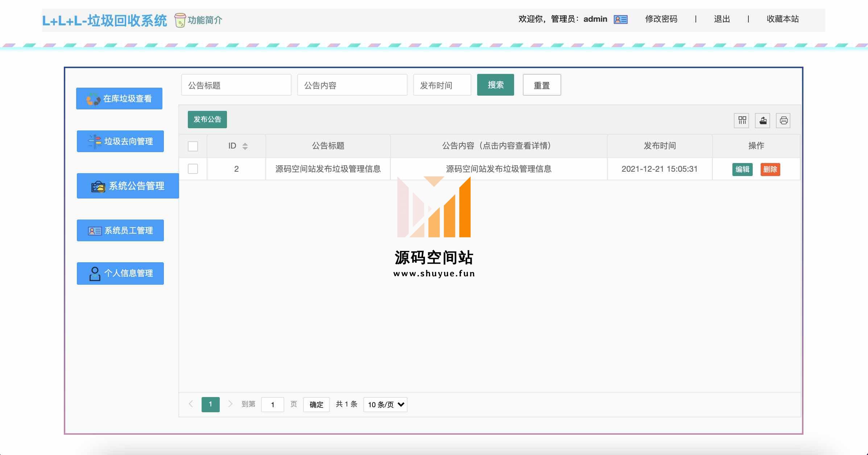Click the 共 1 条 total count text
Viewport: 868px width, 455px height.
[347, 404]
